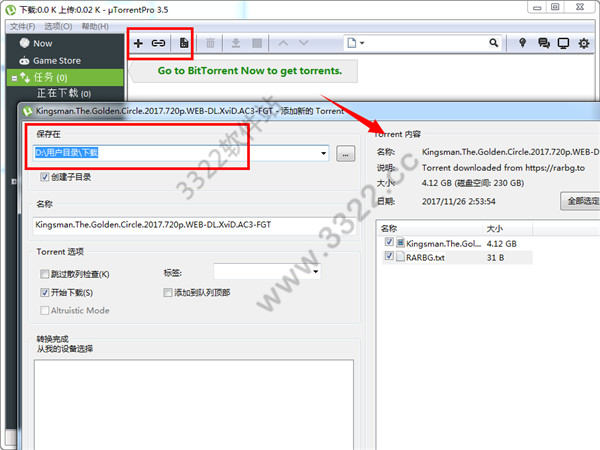The width and height of the screenshot is (600, 450).
Task: Select 任务 (0) in sidebar
Action: point(65,78)
